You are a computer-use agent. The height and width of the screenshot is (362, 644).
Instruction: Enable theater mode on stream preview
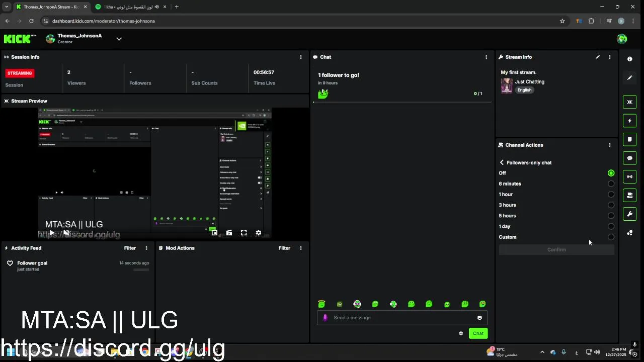point(229,233)
